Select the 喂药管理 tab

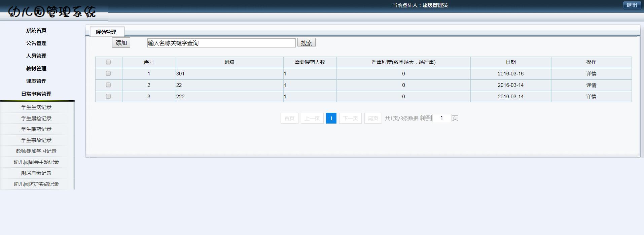coord(106,32)
